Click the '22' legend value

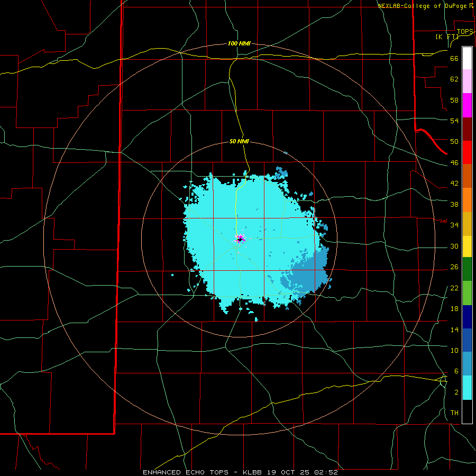[454, 288]
